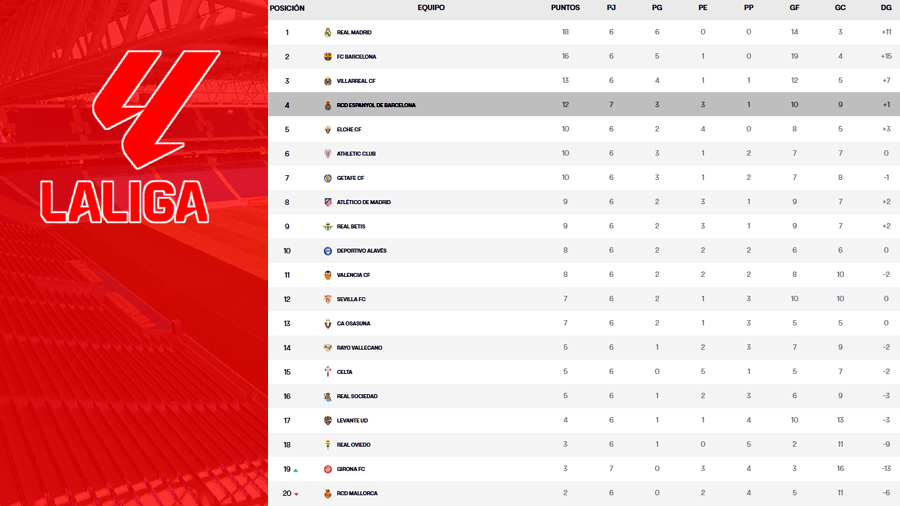Open the RCD Espanyol de Barcelona link

point(376,105)
